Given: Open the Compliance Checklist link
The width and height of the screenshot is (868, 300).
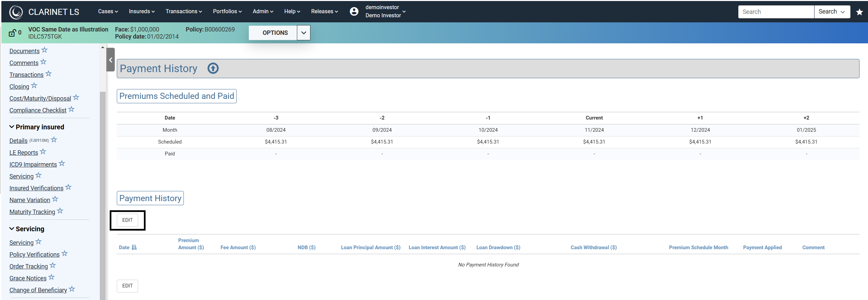Looking at the screenshot, I should [x=38, y=110].
